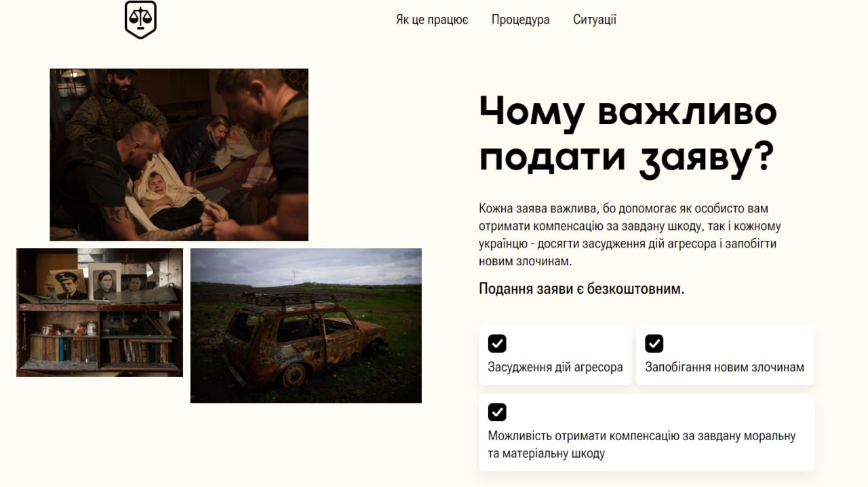The width and height of the screenshot is (868, 487).
Task: Select the "Засудження дій агресора" card label
Action: (x=555, y=368)
